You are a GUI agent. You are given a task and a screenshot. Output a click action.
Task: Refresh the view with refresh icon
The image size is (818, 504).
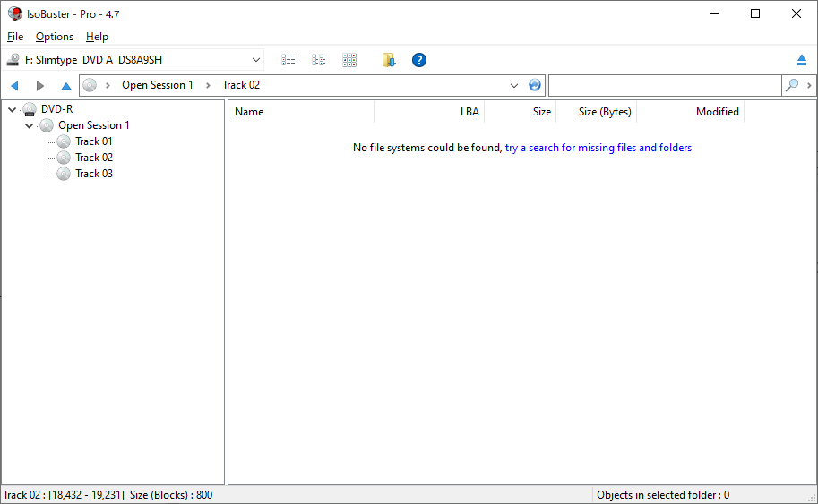[x=535, y=85]
